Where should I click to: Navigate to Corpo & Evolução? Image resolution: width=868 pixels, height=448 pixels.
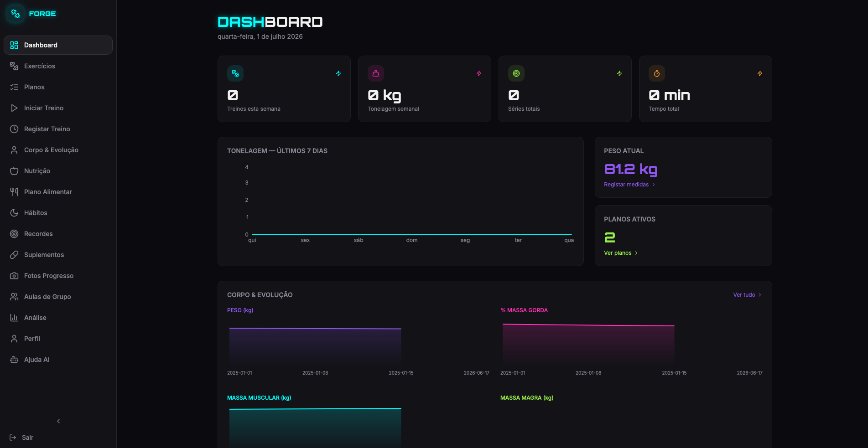pos(58,150)
